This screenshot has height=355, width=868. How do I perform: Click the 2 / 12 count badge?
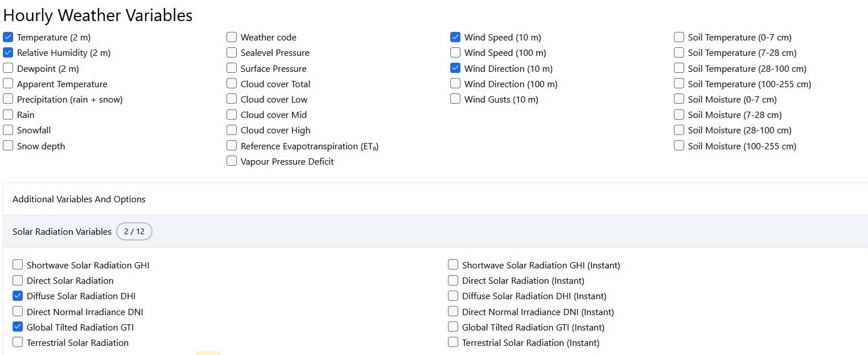(134, 232)
